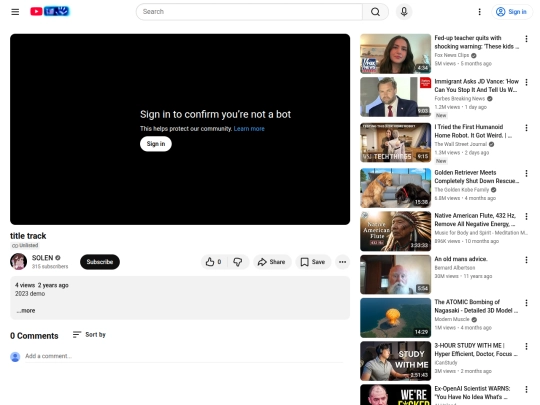Open the hamburger guide menu
540x405 pixels.
(15, 12)
